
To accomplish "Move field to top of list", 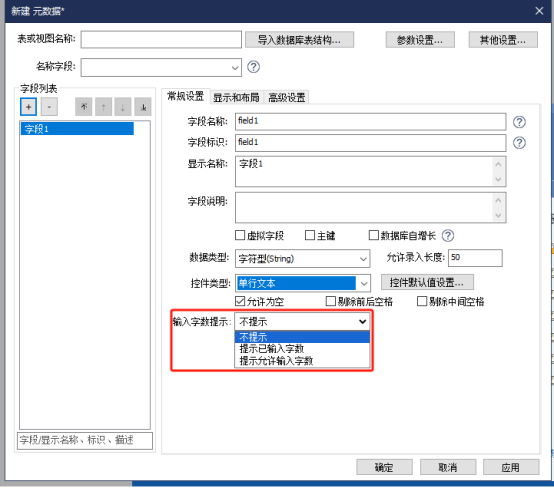I will pos(83,107).
